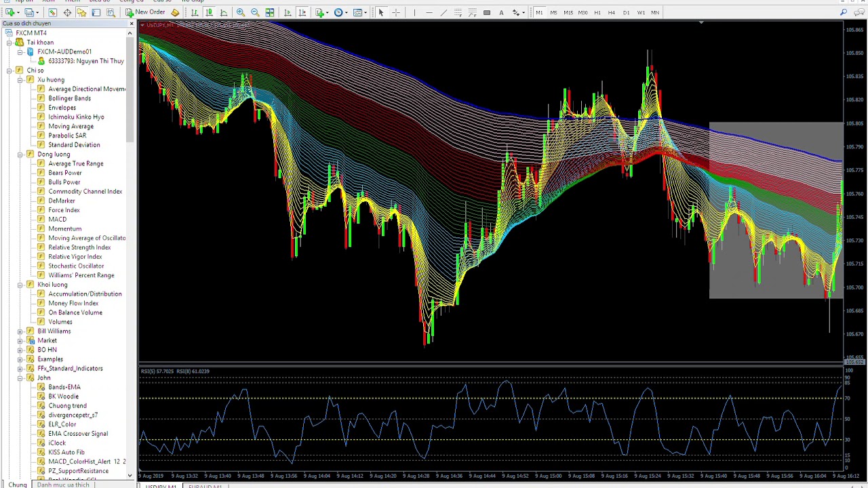This screenshot has width=868, height=488.
Task: Select the D1 timeframe
Action: 626,12
